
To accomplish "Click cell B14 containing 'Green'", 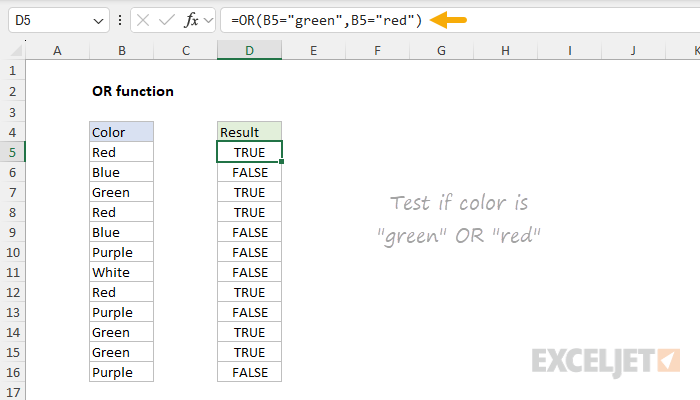I will coord(121,333).
